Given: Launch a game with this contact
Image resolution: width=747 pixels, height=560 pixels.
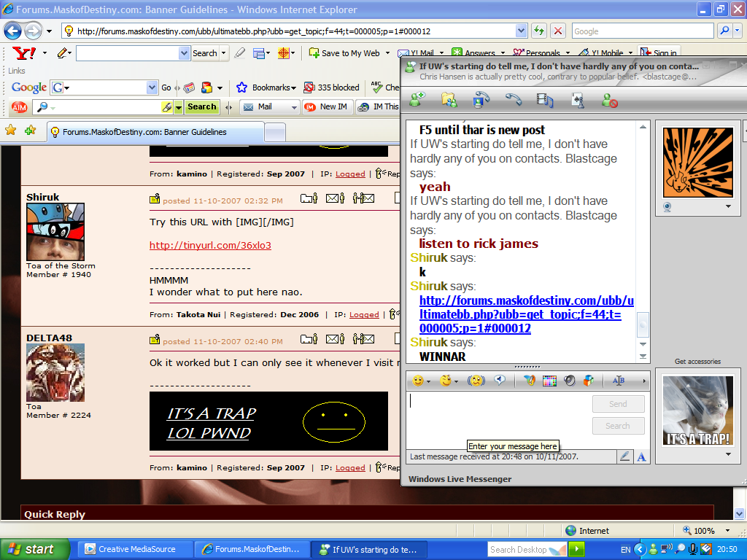Looking at the screenshot, I should tap(578, 101).
